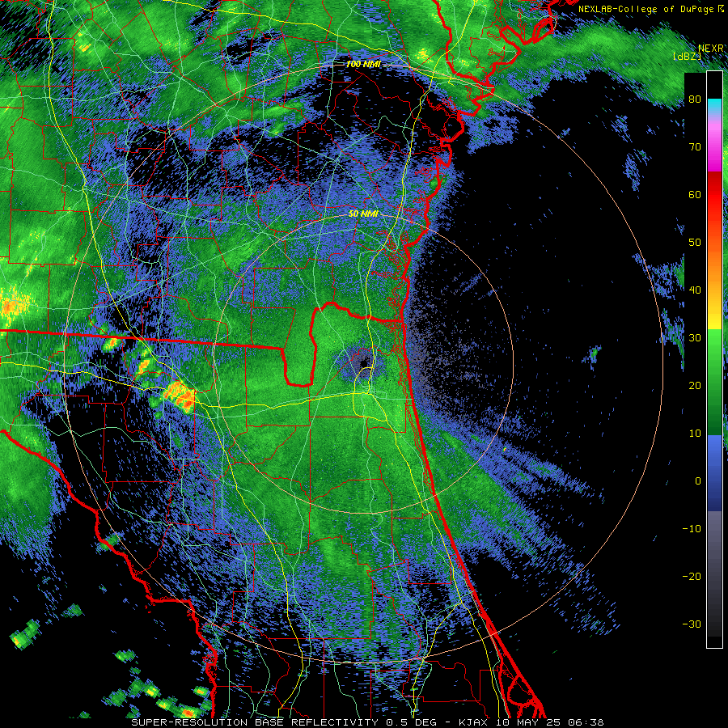Click the 60 value on the color scale

click(x=695, y=194)
